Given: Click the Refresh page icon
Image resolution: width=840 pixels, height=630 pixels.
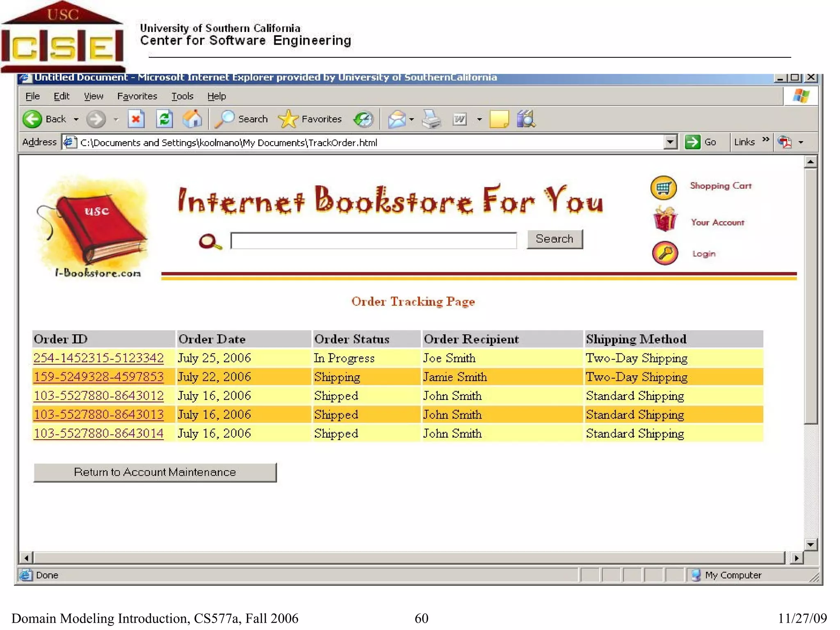Looking at the screenshot, I should [x=164, y=119].
